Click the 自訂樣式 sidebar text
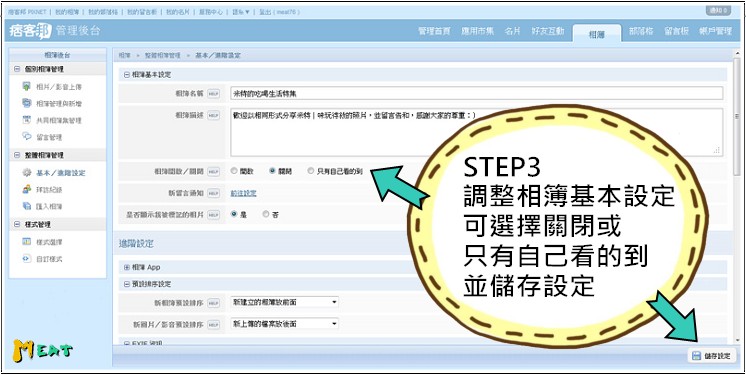 tap(49, 259)
